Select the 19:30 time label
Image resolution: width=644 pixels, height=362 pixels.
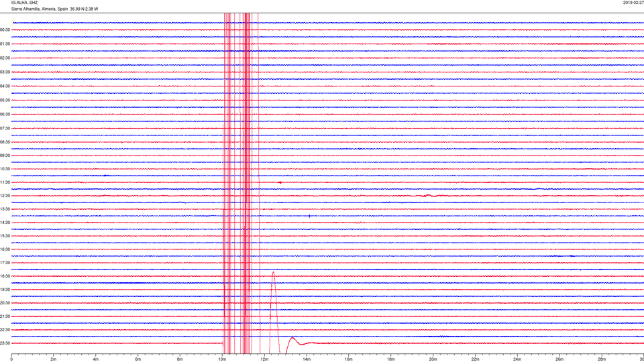[5, 290]
